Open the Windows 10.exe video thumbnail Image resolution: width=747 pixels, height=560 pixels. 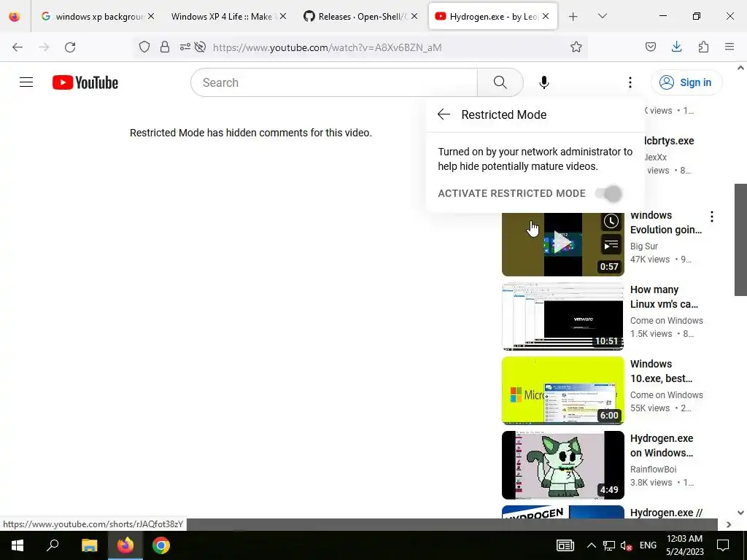[x=562, y=391]
